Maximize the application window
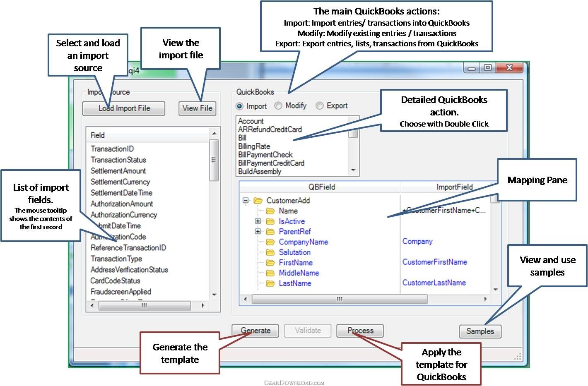 point(488,67)
